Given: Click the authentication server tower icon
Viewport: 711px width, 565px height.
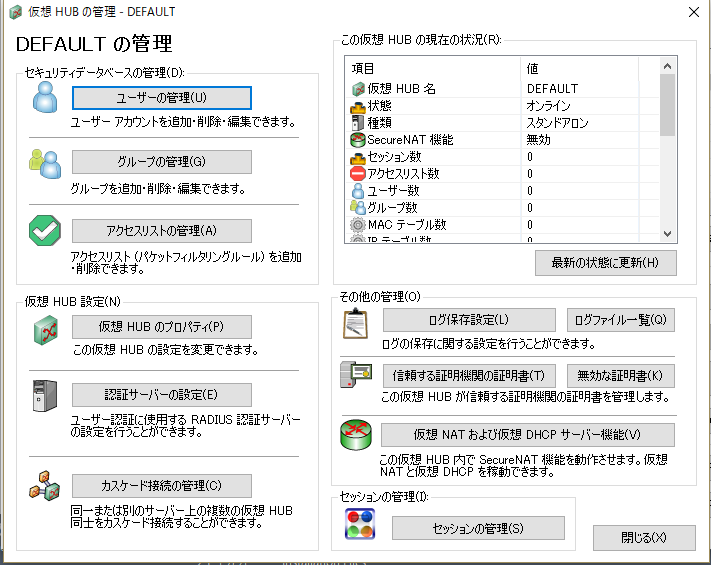Looking at the screenshot, I should 46,395.
